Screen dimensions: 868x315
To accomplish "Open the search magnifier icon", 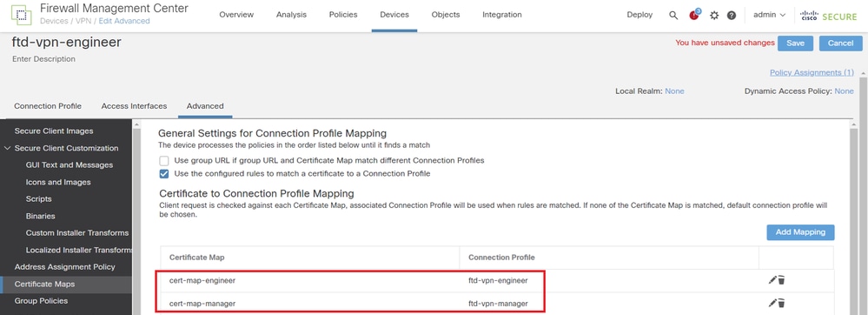I will [673, 16].
